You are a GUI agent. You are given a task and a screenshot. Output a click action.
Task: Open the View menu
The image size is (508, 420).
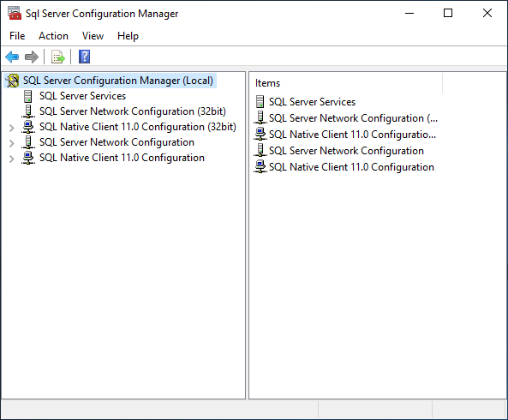click(x=93, y=36)
